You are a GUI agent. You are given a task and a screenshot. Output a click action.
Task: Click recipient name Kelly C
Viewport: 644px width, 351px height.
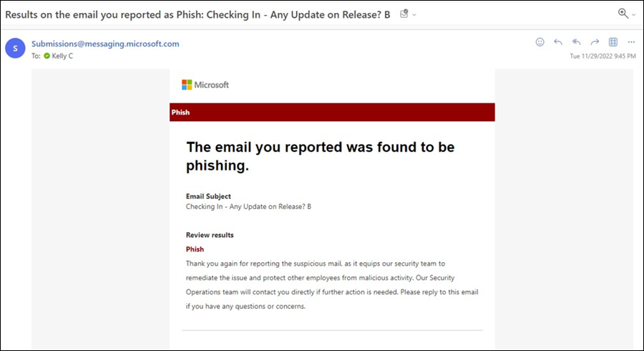[x=63, y=56]
